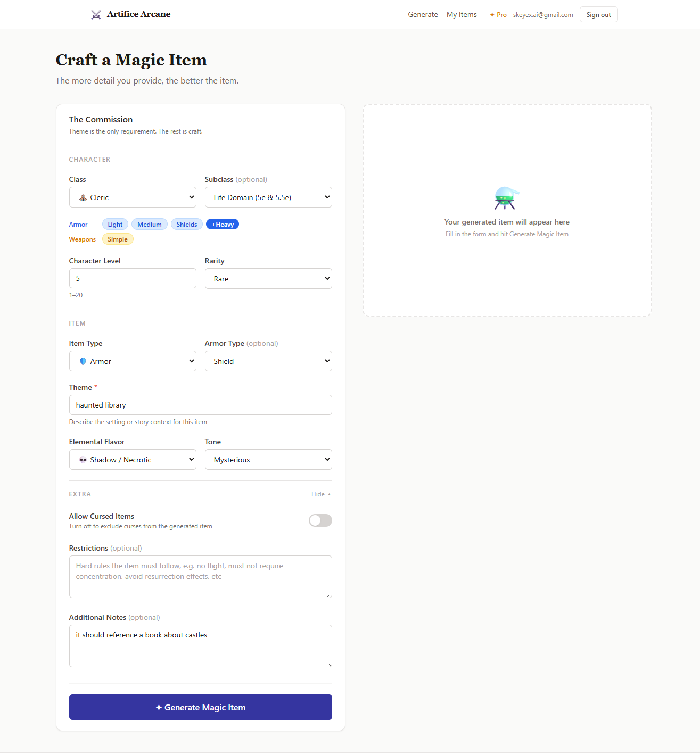This screenshot has width=700, height=755.
Task: Enable the Allow Cursed Items switch
Action: click(320, 520)
